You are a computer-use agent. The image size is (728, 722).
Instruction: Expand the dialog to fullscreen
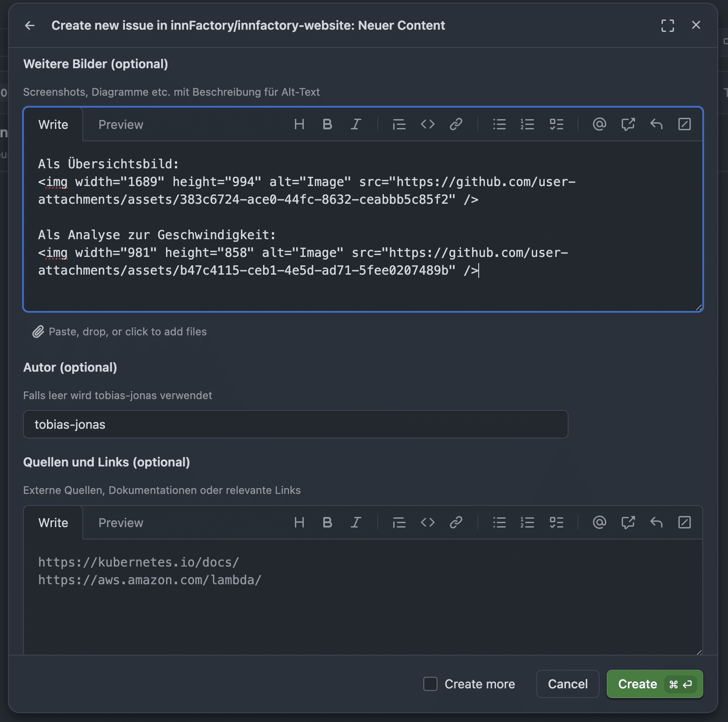pos(667,26)
